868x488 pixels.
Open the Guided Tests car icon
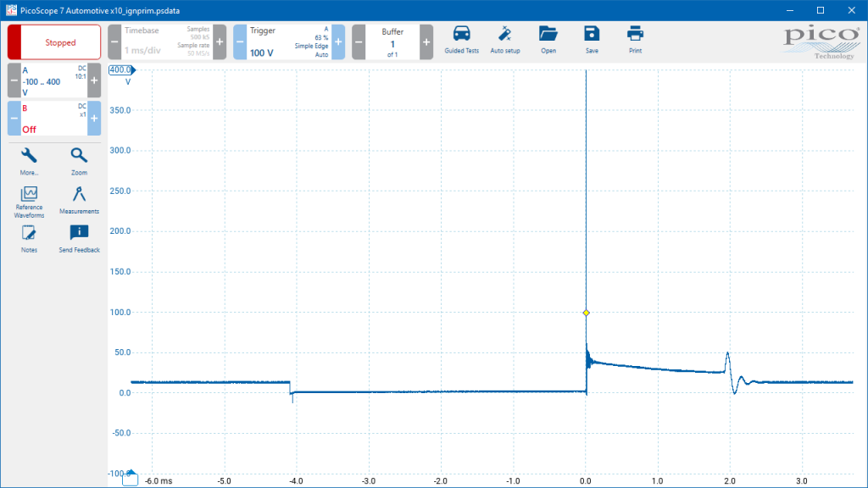pyautogui.click(x=461, y=40)
